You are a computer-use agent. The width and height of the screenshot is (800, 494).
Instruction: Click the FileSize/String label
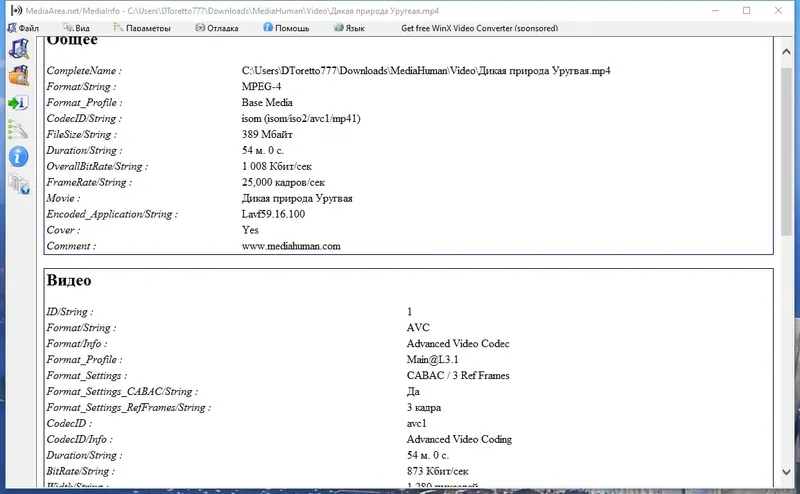pyautogui.click(x=81, y=134)
